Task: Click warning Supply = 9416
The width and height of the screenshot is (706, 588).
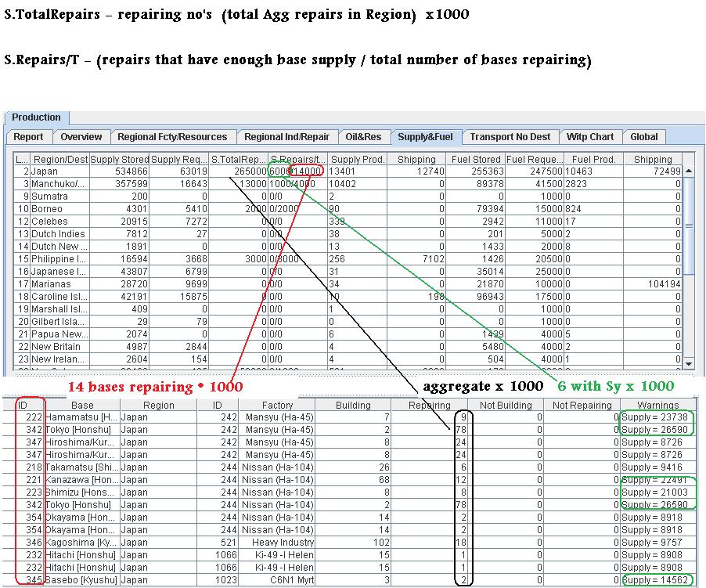Action: pos(651,467)
